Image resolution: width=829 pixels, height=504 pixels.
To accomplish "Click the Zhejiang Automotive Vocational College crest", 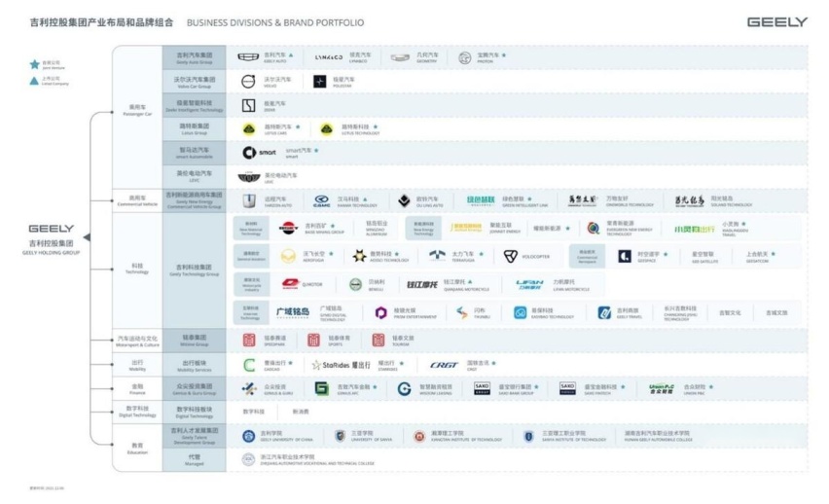I will [x=248, y=459].
